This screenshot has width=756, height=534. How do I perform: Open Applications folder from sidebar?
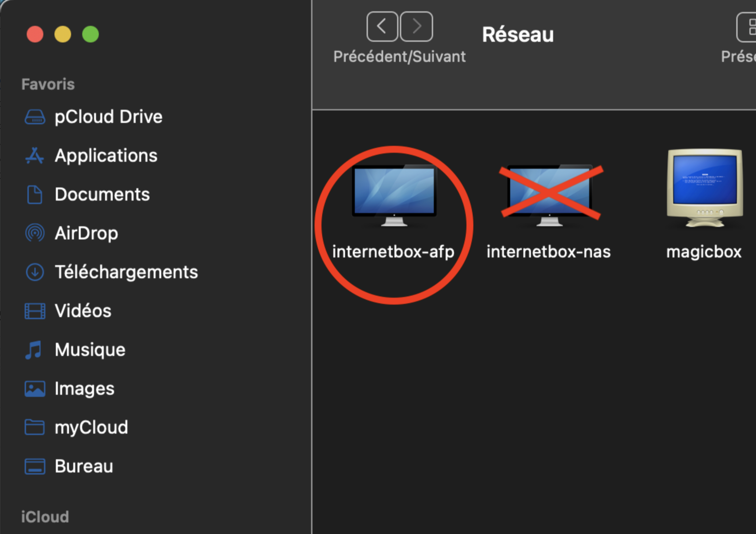[x=105, y=156]
